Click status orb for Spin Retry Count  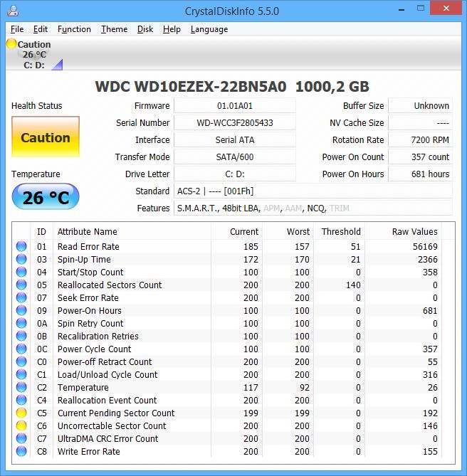(21, 323)
